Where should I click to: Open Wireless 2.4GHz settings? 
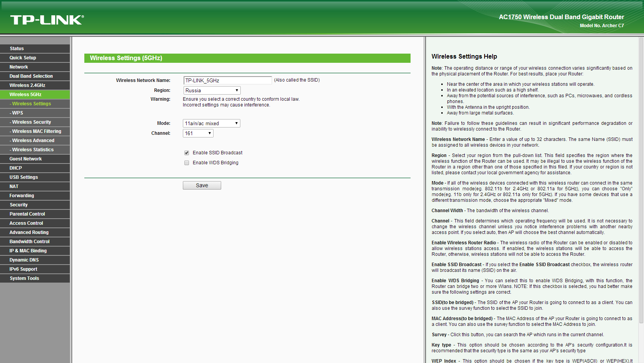click(35, 85)
